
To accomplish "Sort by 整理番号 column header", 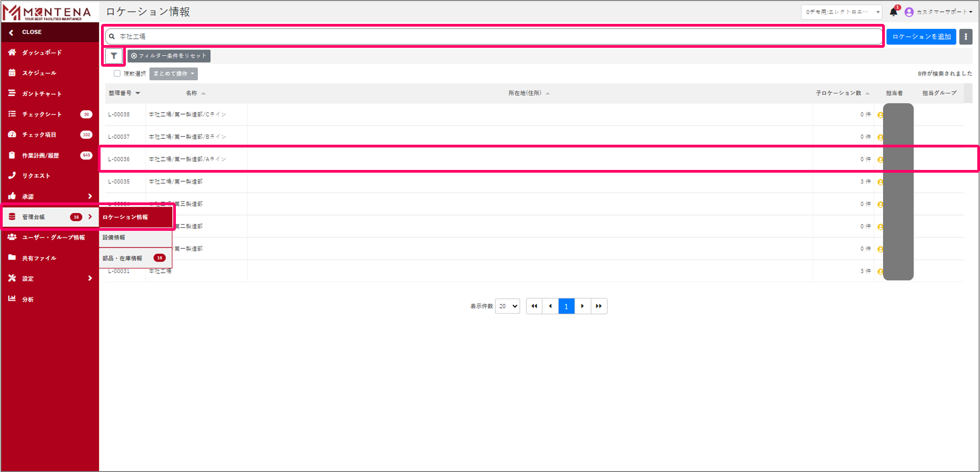I will 124,93.
